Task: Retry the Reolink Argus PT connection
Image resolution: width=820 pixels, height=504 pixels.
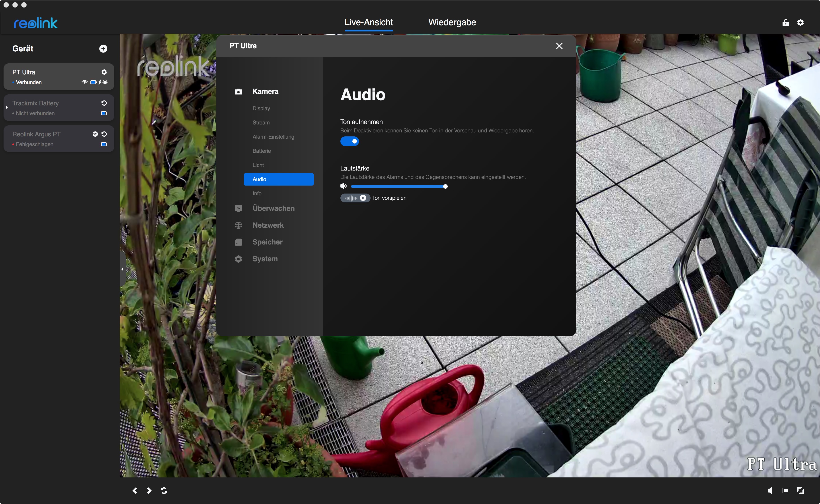Action: 104,134
